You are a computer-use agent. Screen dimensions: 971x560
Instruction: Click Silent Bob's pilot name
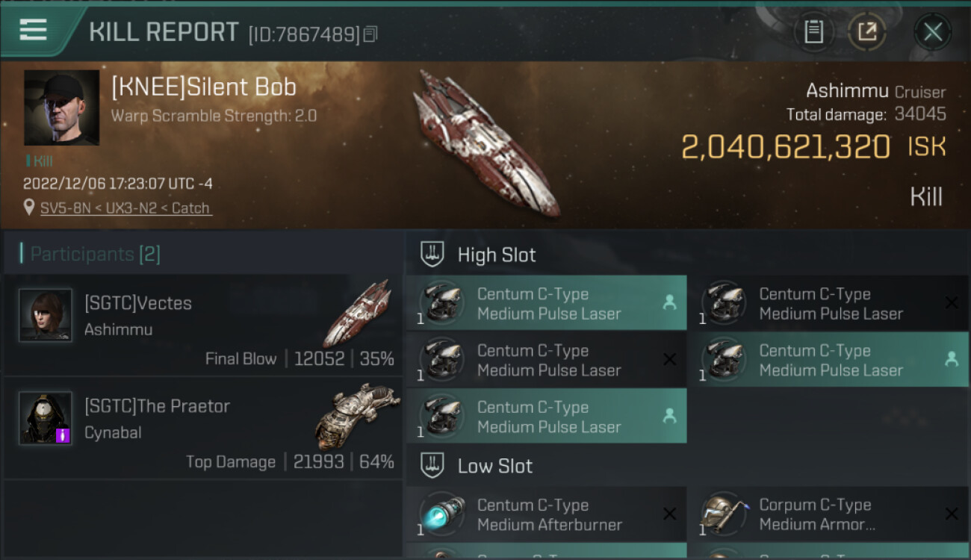(x=204, y=87)
